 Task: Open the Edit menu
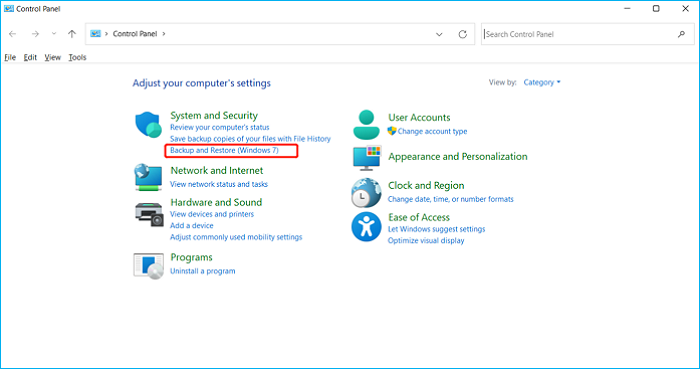coord(30,57)
